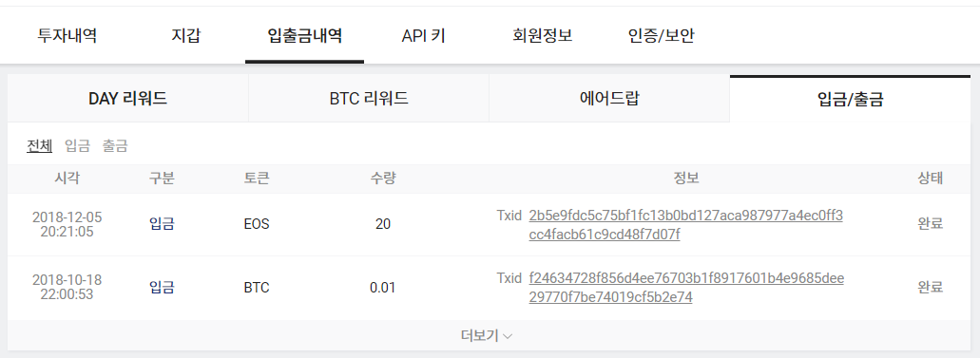Select the BTC 리워드 sub-tab
The image size is (980, 358).
pyautogui.click(x=369, y=99)
